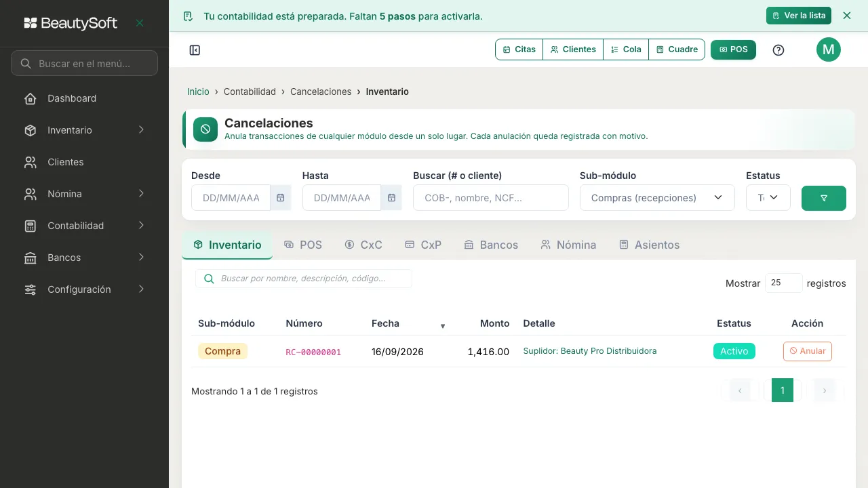The image size is (868, 488).
Task: Switch to the Bancos tab
Action: [x=491, y=245]
